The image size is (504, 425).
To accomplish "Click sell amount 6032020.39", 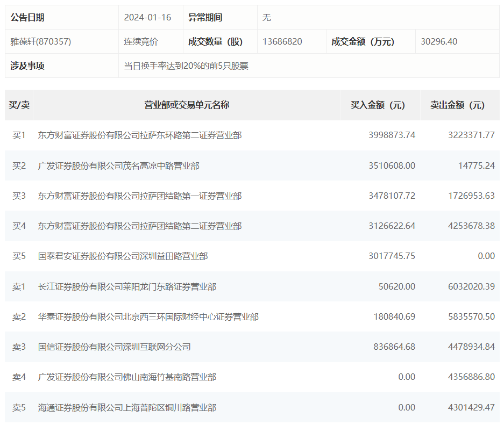I will tap(472, 286).
